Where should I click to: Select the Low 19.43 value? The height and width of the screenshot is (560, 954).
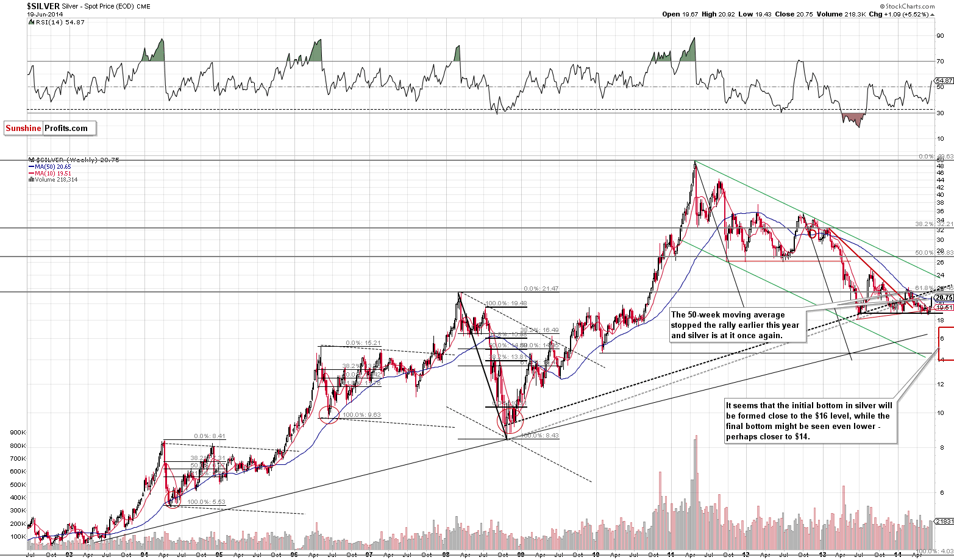[755, 14]
